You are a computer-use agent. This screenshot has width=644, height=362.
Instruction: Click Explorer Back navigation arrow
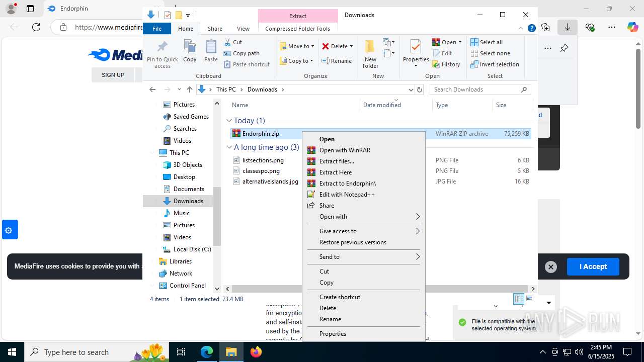[152, 89]
